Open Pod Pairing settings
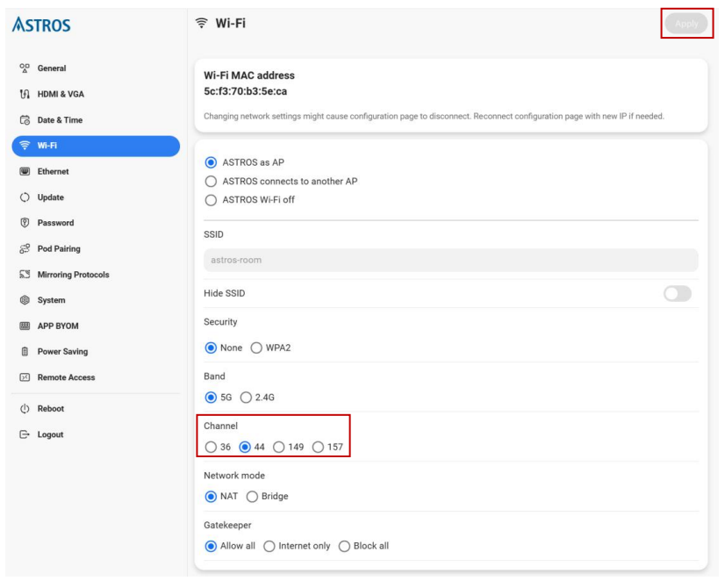The width and height of the screenshot is (725, 588). [96, 248]
